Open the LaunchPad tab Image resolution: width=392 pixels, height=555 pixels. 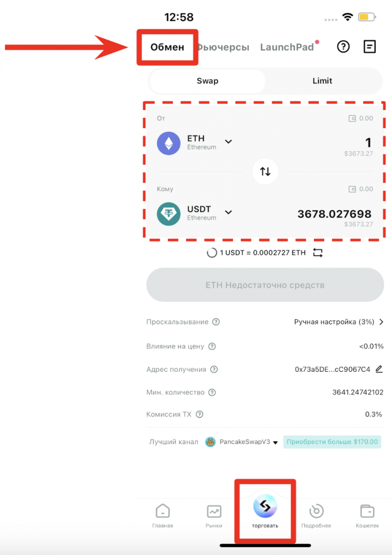287,47
